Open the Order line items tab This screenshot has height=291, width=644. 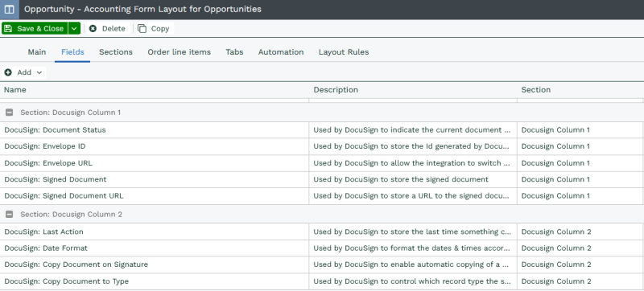click(179, 52)
